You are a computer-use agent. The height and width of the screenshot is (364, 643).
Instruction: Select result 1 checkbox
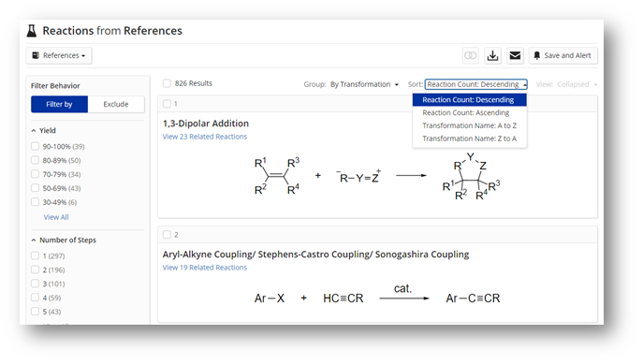point(167,104)
